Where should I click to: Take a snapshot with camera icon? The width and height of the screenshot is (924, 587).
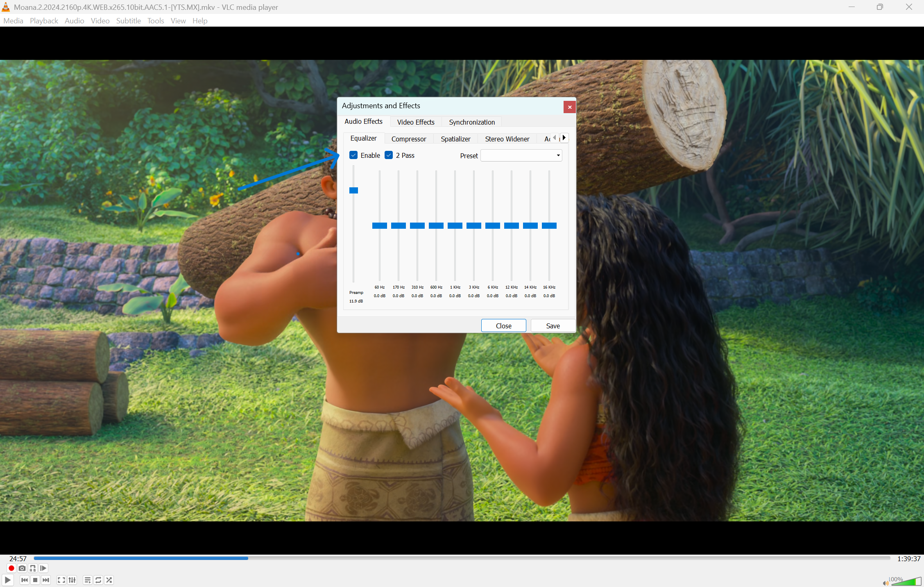click(22, 568)
